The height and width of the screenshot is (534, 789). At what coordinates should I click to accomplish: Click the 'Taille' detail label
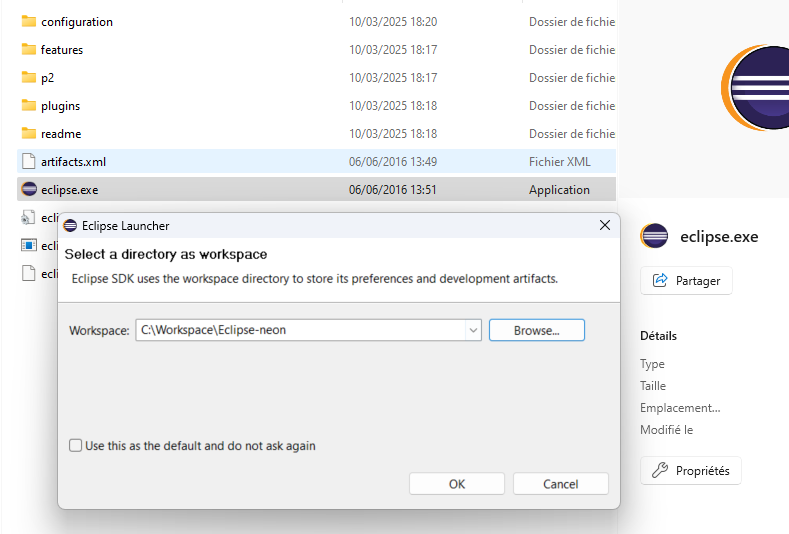(x=653, y=386)
